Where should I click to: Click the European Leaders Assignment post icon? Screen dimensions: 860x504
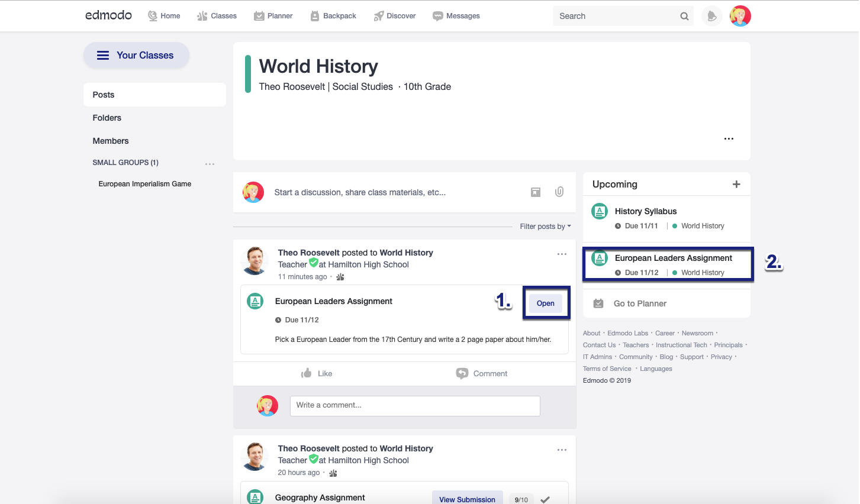point(255,301)
